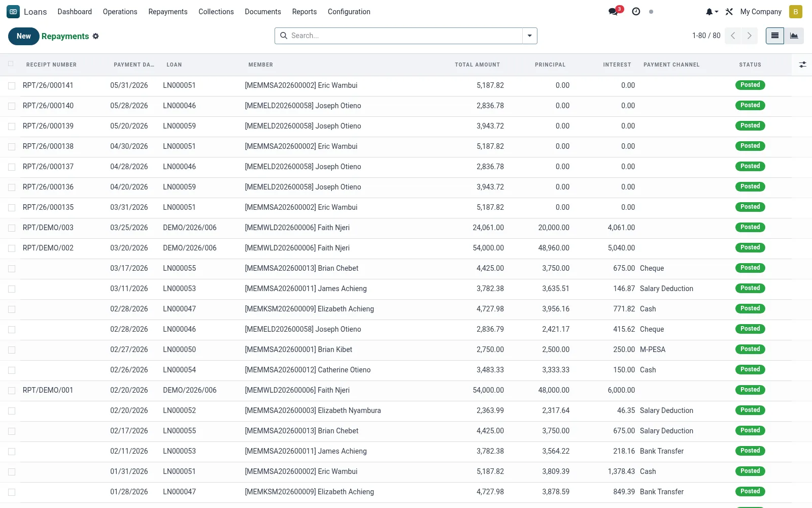Go to next page arrow
This screenshot has width=812, height=508.
(749, 36)
